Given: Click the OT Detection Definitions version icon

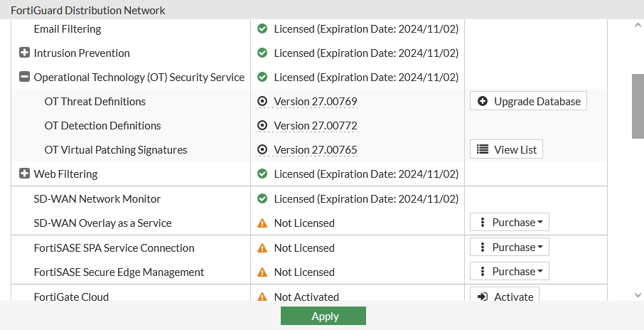Looking at the screenshot, I should click(262, 126).
